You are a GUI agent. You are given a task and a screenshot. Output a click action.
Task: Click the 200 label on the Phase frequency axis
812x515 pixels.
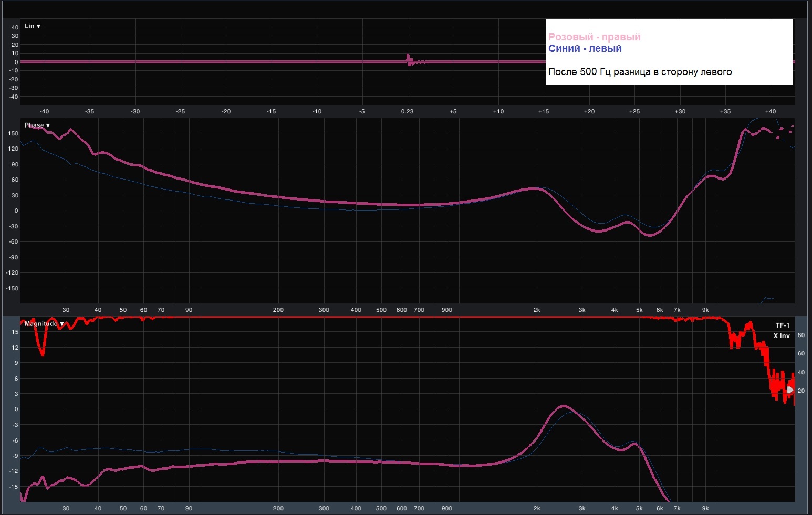(278, 310)
